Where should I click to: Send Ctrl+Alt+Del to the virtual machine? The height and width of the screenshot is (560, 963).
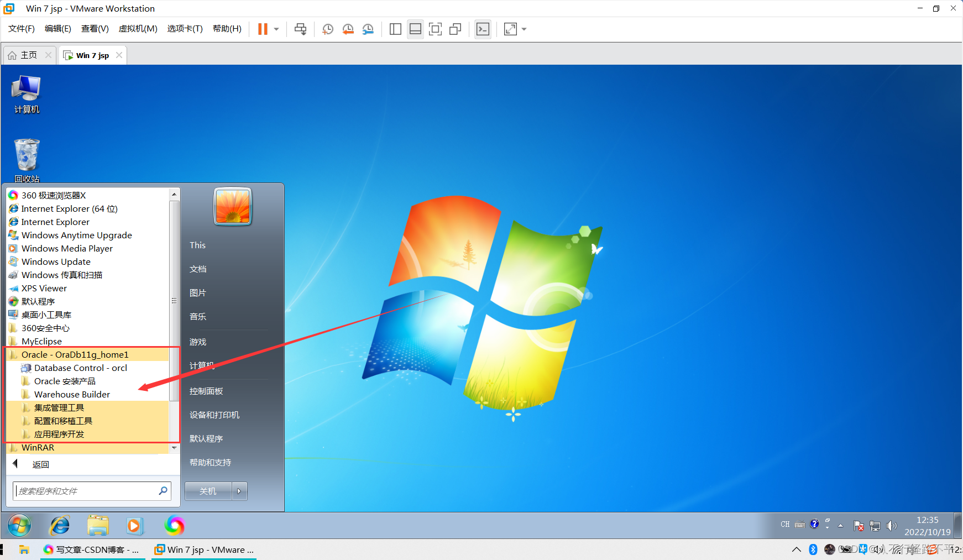tap(300, 29)
